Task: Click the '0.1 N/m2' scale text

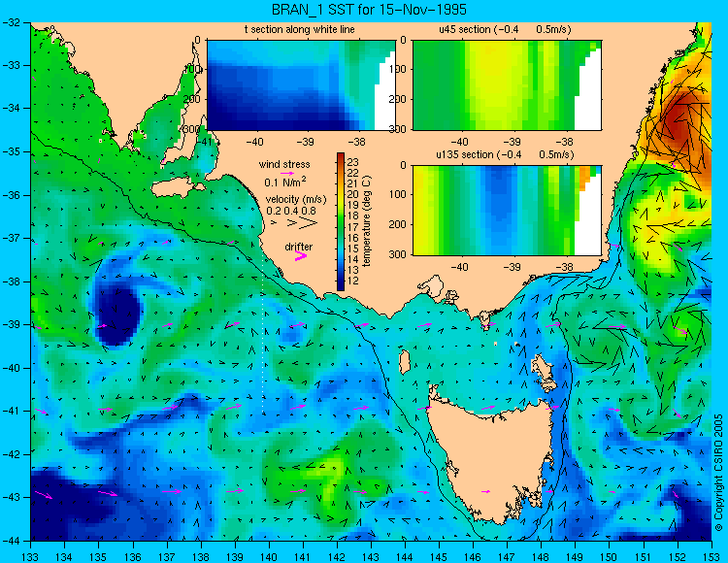Action: pyautogui.click(x=285, y=182)
